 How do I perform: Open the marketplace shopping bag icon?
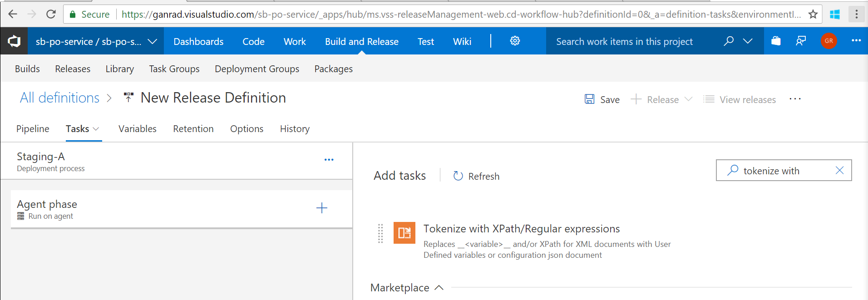[776, 41]
